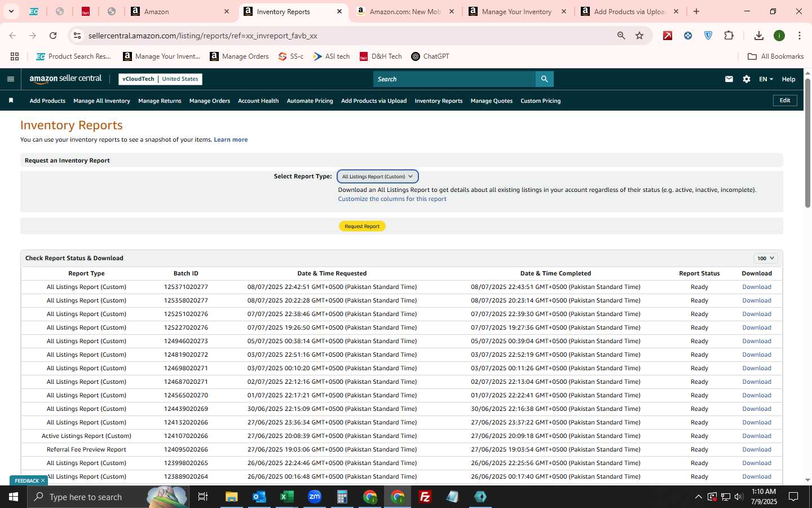This screenshot has width=812, height=508.
Task: Click the Seller Central search field
Action: (454, 79)
